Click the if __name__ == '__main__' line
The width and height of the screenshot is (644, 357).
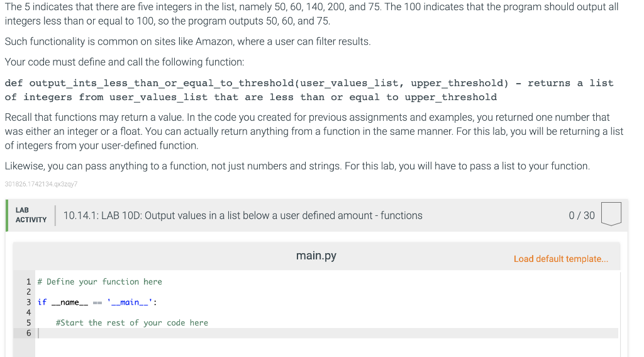(97, 302)
